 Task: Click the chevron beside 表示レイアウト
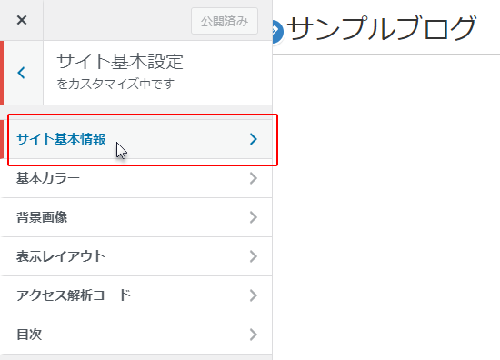[253, 256]
